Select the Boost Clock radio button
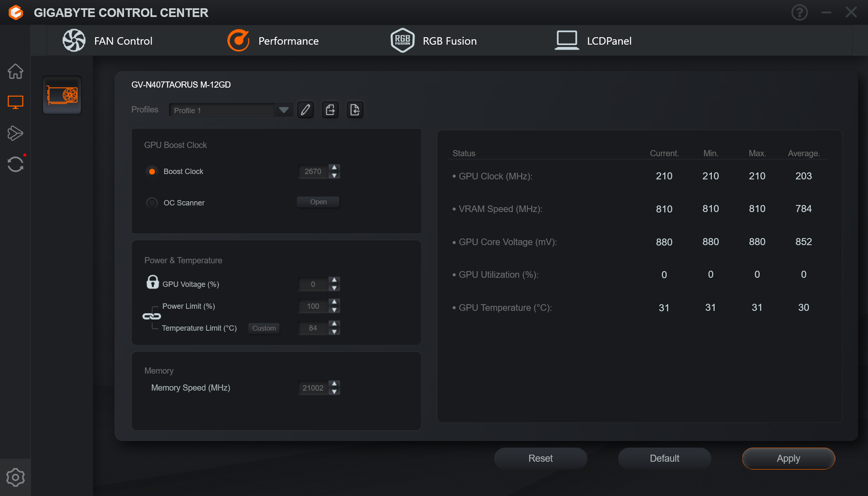 (x=152, y=172)
